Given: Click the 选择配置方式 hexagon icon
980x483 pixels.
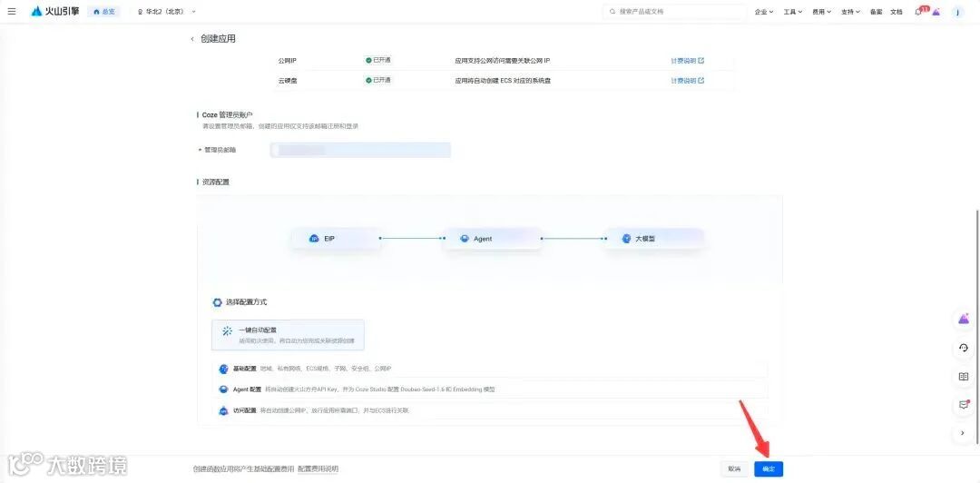Looking at the screenshot, I should [217, 302].
